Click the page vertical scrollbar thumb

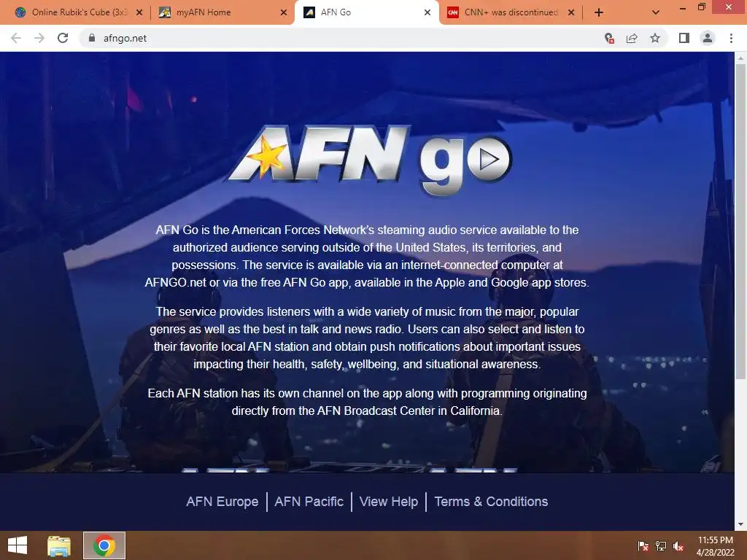tap(740, 222)
